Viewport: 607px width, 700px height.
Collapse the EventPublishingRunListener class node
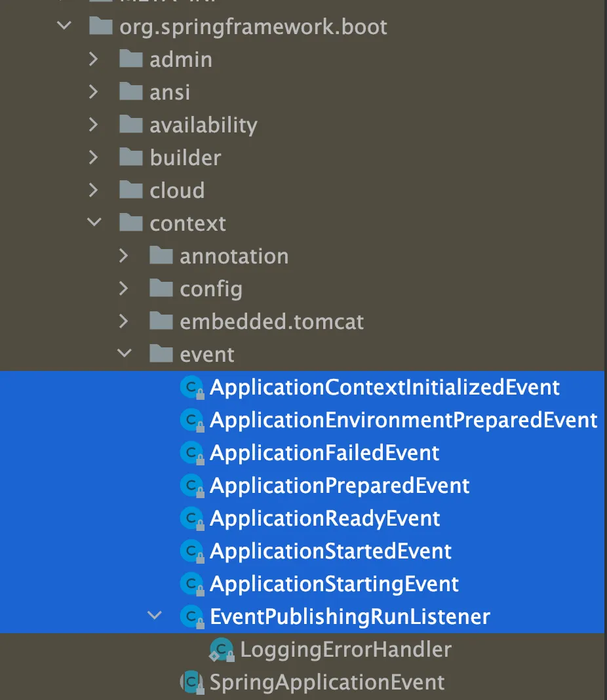(155, 615)
